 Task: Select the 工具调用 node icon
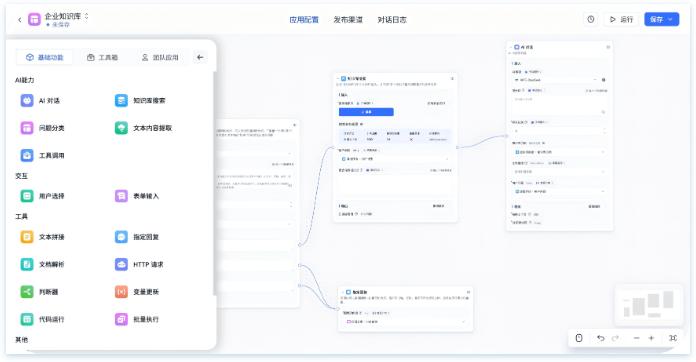coord(27,156)
